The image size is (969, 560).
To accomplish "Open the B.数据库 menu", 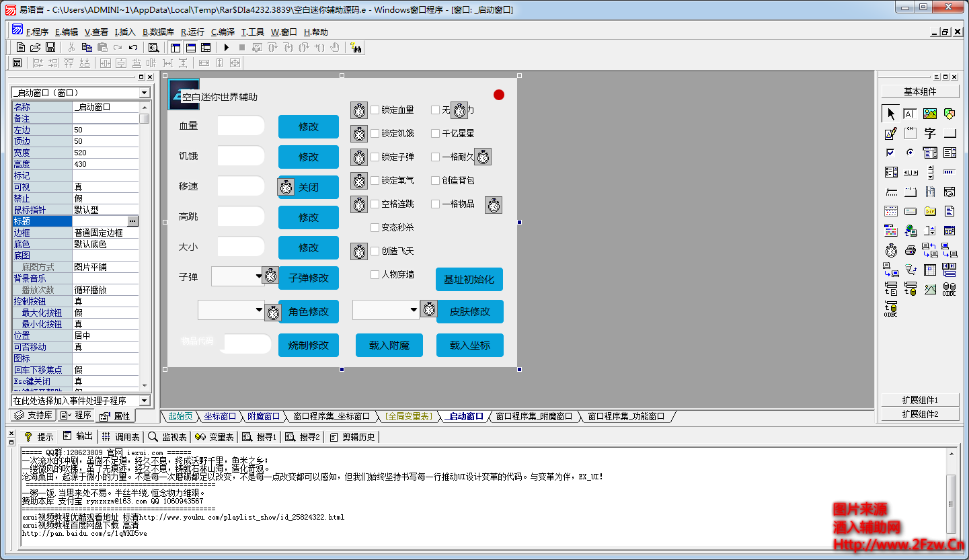I will coord(158,32).
